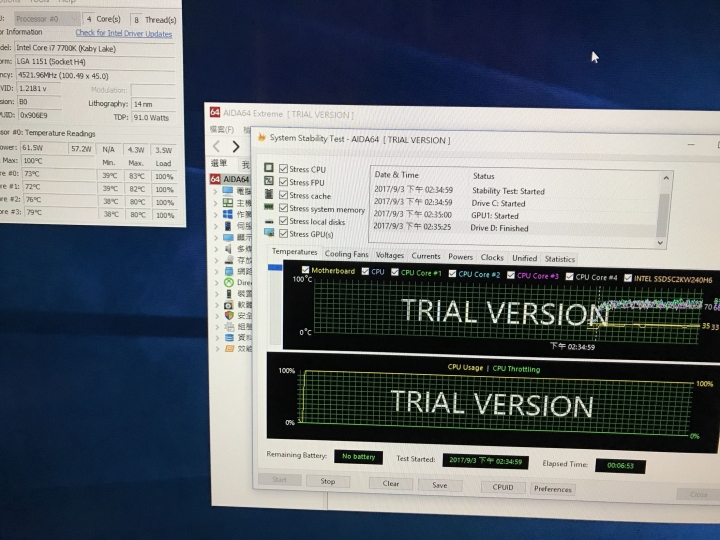Click the CPU chip icon beside Stress CPU

269,168
